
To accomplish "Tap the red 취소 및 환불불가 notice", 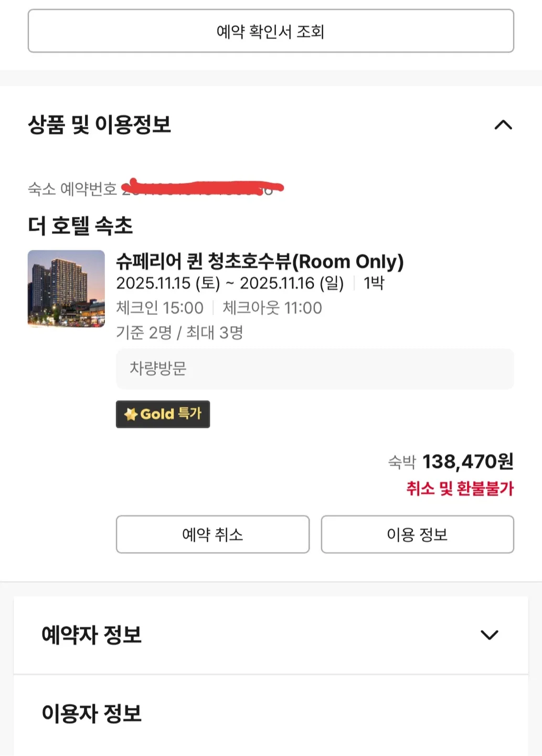I will 460,489.
